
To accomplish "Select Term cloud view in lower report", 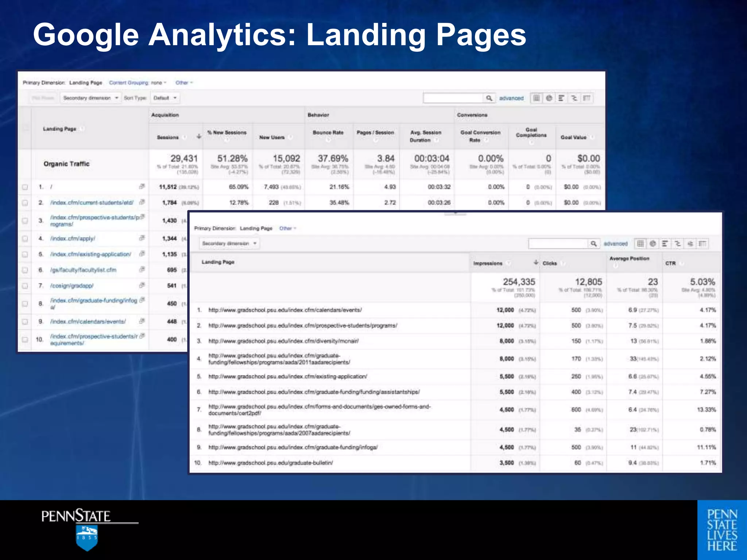I will (690, 244).
